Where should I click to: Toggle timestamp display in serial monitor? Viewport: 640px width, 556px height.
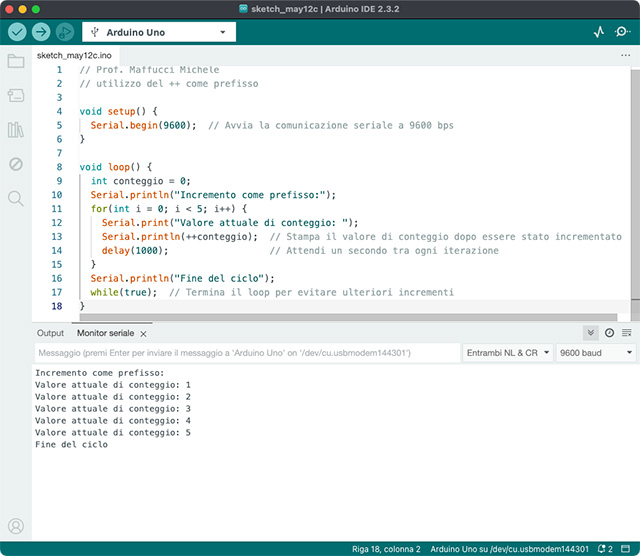[x=609, y=333]
